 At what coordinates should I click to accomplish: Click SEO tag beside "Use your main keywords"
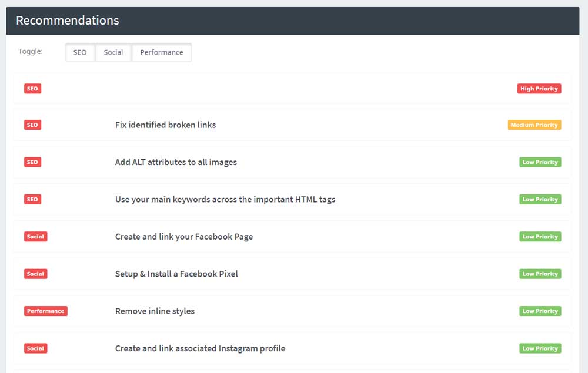click(32, 199)
